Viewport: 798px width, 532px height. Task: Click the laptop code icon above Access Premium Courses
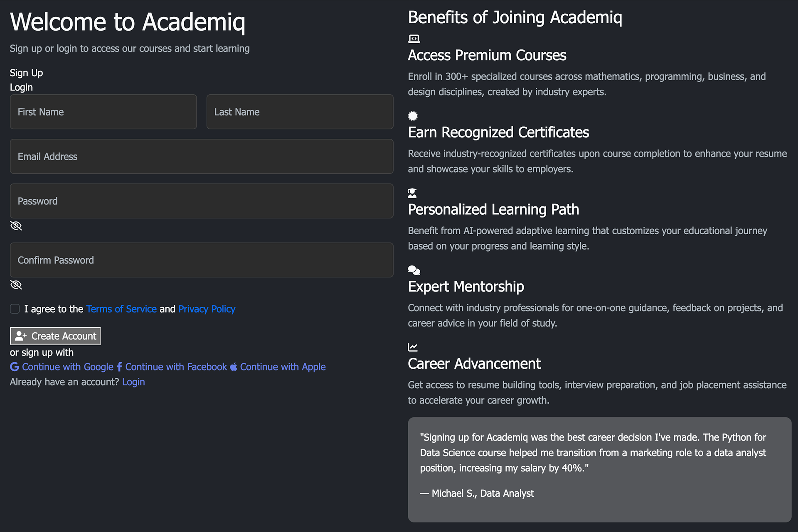tap(414, 39)
